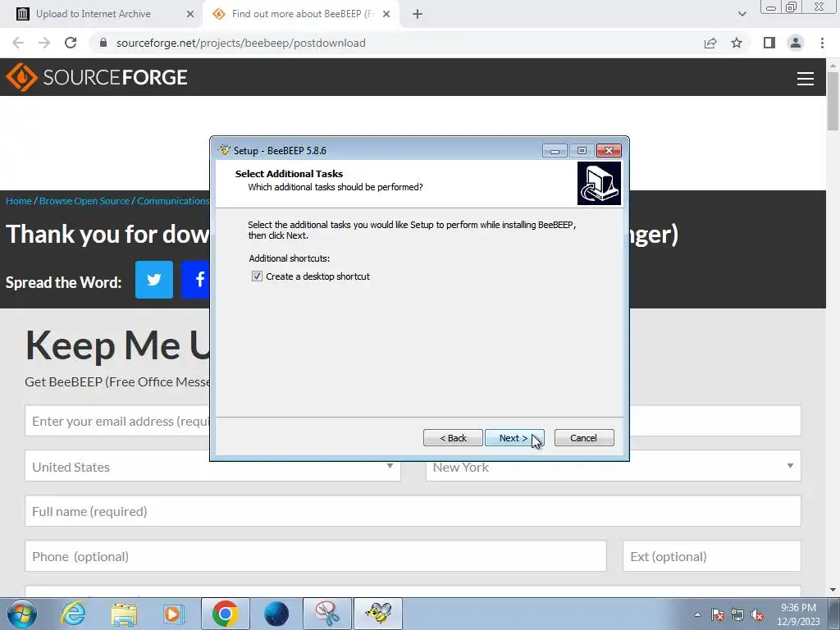Screen dimensions: 840x630
Task: Launch Internet Explorer from taskbar
Action: [x=73, y=614]
